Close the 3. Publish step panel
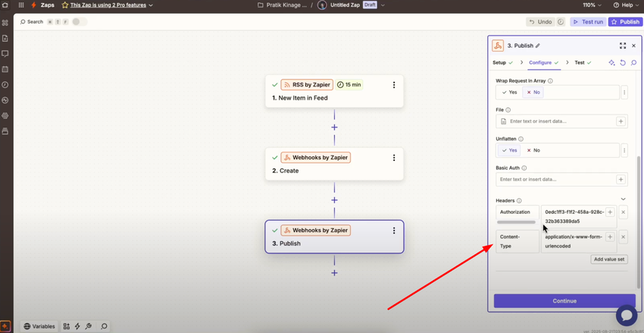 [x=633, y=46]
